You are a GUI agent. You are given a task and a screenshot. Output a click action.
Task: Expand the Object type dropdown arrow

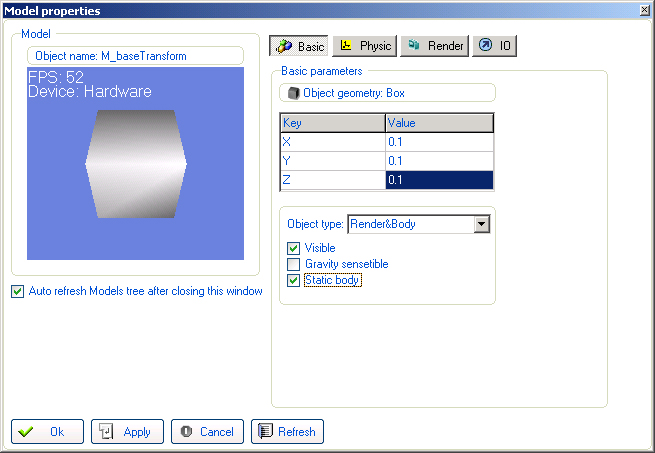(482, 224)
